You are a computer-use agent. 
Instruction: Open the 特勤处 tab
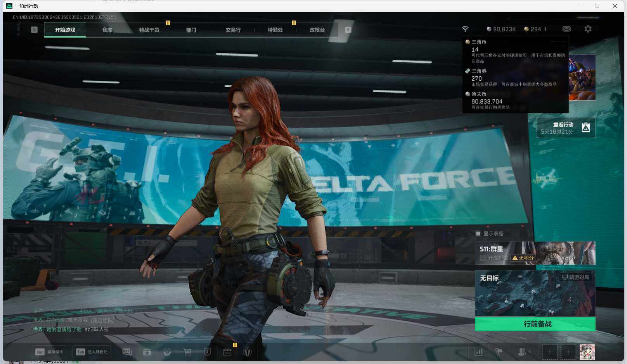click(x=275, y=30)
